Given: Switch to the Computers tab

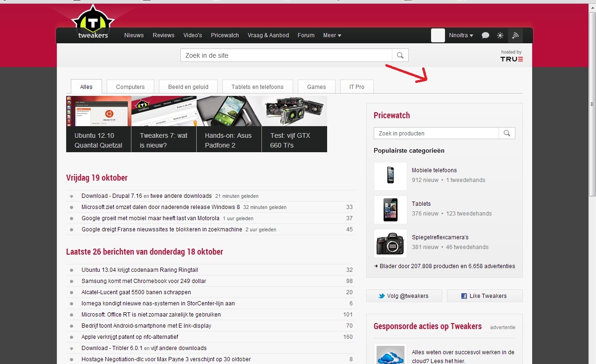Looking at the screenshot, I should point(130,87).
